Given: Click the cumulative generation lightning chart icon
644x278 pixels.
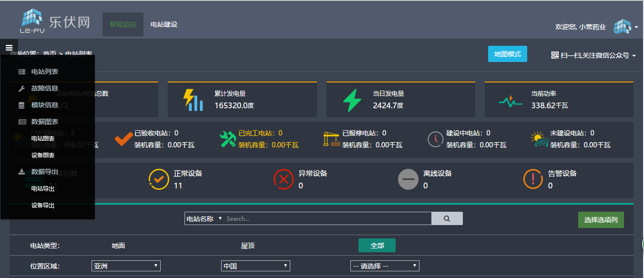Looking at the screenshot, I should (193, 100).
